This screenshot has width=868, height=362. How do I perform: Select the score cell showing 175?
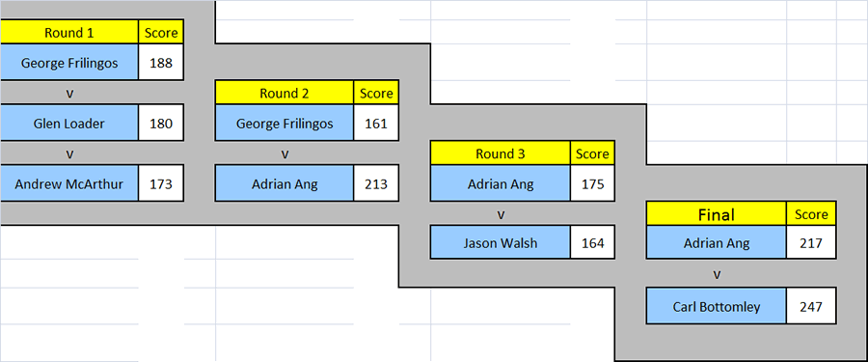592,183
